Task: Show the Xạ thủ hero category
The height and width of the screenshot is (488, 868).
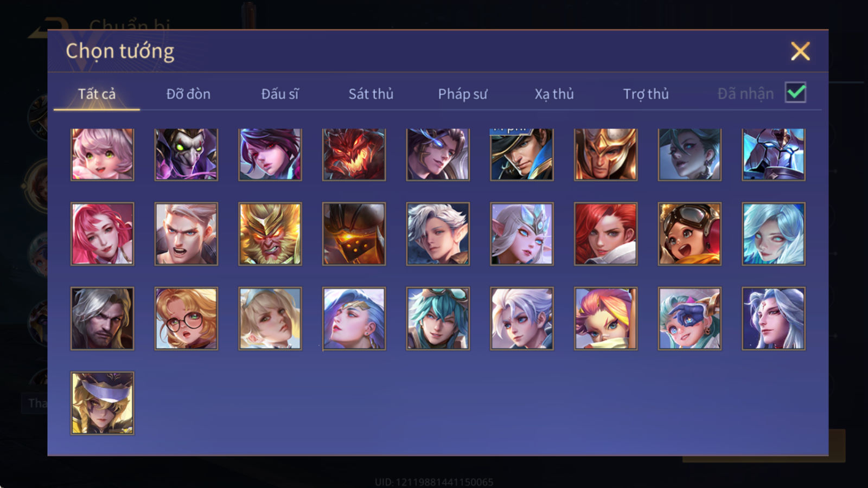Action: click(554, 94)
